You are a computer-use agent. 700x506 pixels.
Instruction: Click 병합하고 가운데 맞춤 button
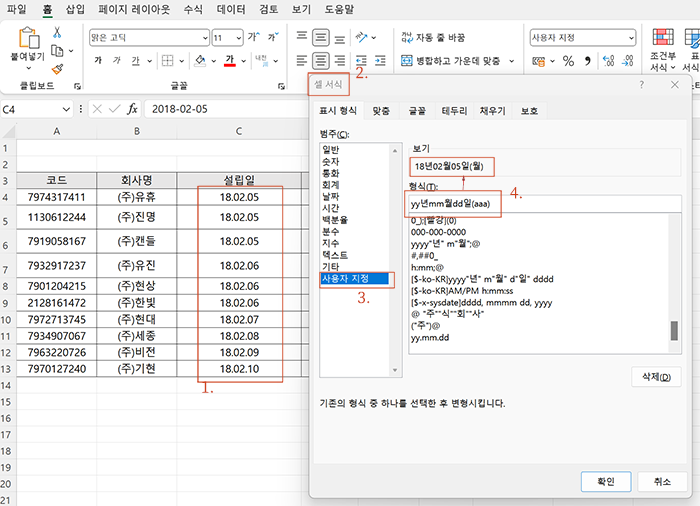click(x=450, y=60)
